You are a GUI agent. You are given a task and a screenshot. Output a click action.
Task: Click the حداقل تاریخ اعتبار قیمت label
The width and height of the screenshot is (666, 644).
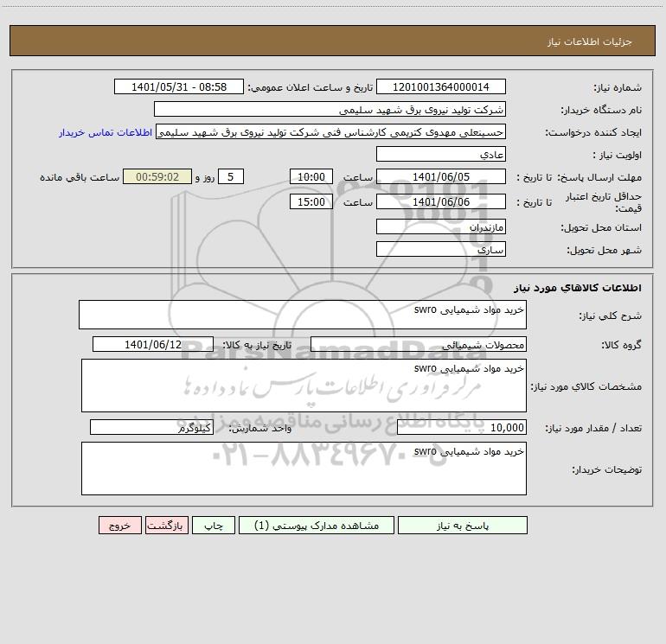(x=604, y=202)
